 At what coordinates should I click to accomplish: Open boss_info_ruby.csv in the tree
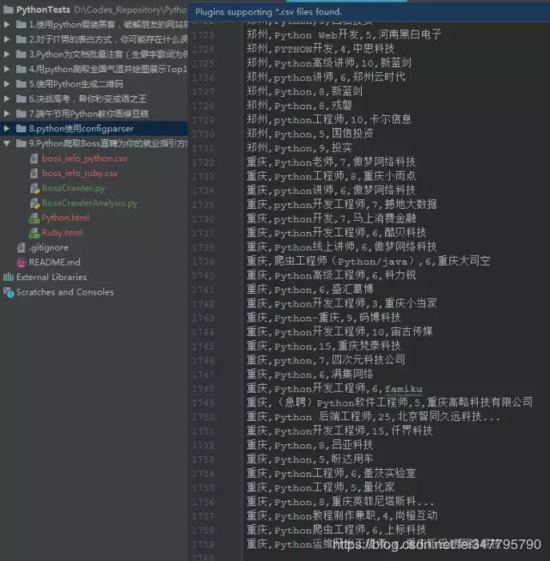click(x=79, y=174)
